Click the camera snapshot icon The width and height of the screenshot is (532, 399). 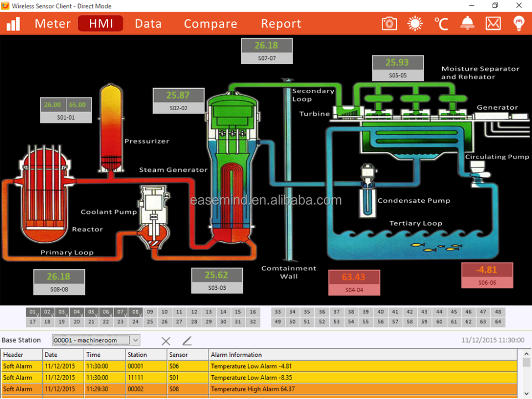390,23
